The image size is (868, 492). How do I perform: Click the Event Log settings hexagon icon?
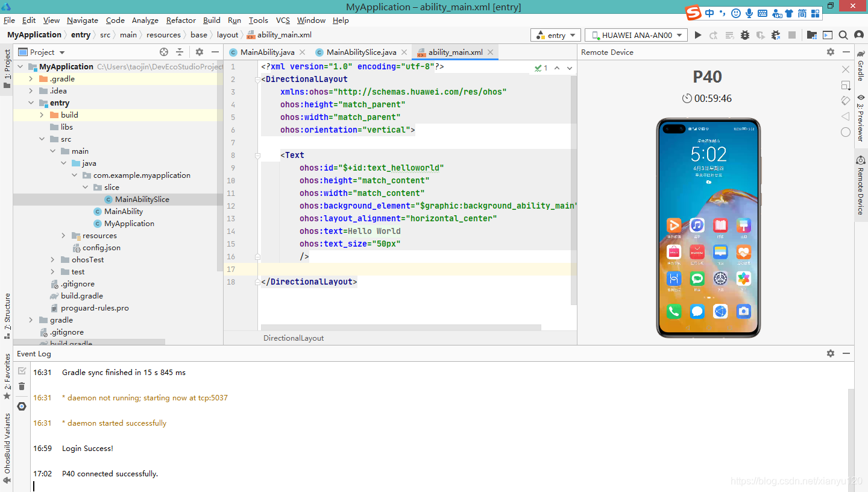tap(22, 406)
